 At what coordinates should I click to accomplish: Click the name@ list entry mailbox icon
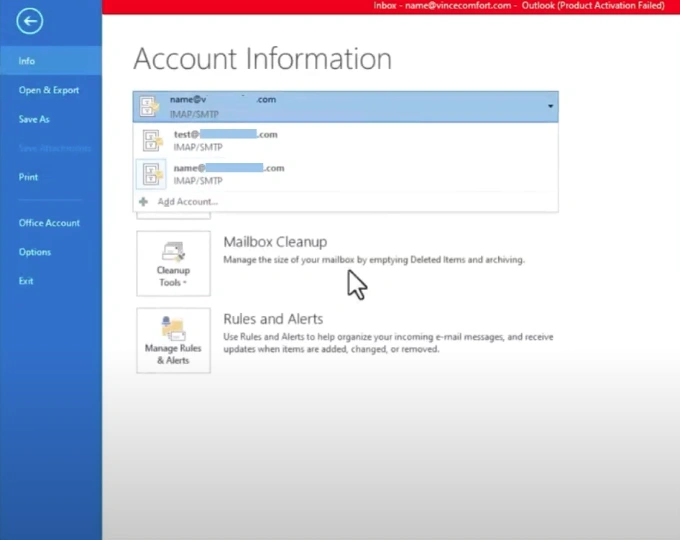coord(152,174)
